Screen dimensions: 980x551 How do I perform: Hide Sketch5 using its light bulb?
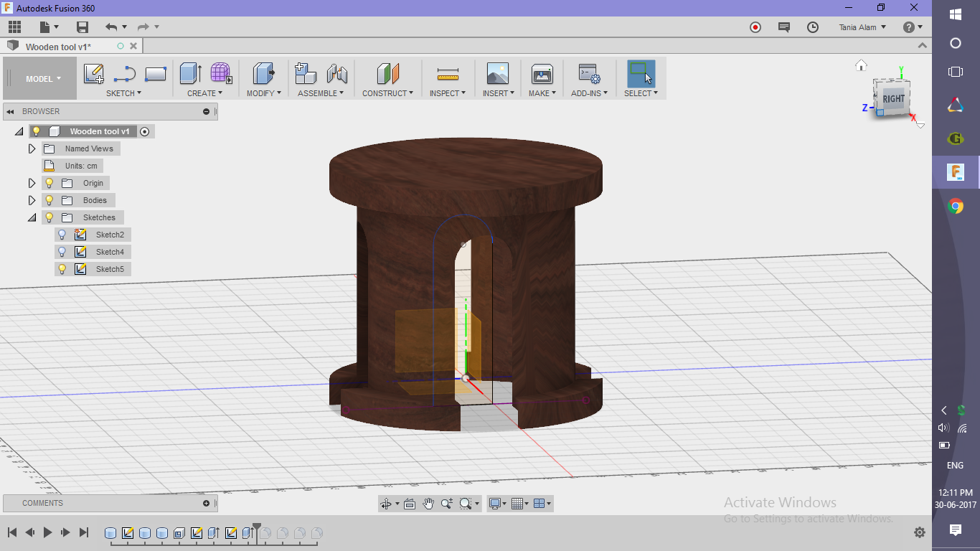(x=62, y=269)
